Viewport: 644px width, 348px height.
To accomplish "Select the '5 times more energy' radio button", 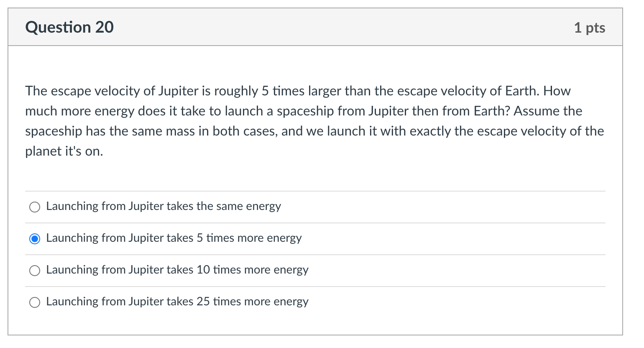I will tap(35, 239).
